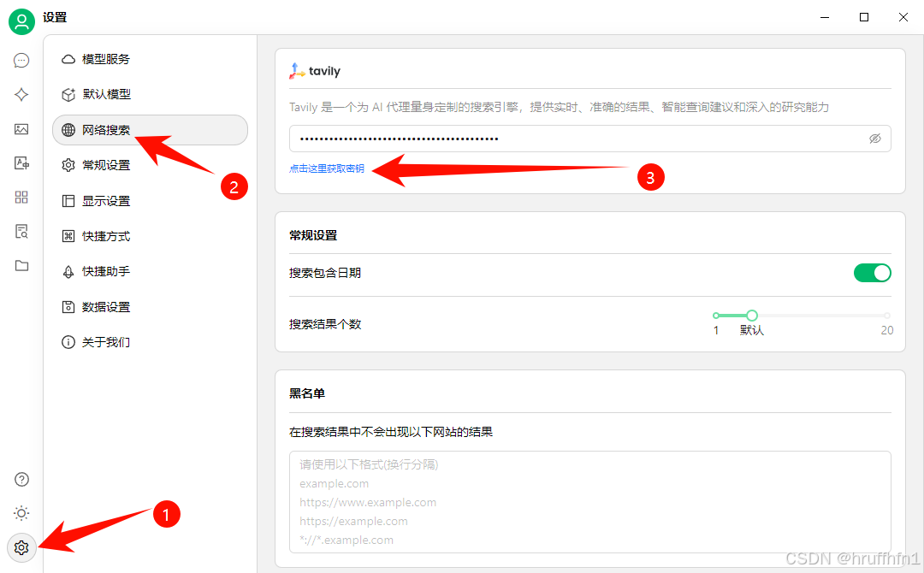
Task: Click the 搜索结果个数 slider handle
Action: pos(752,316)
